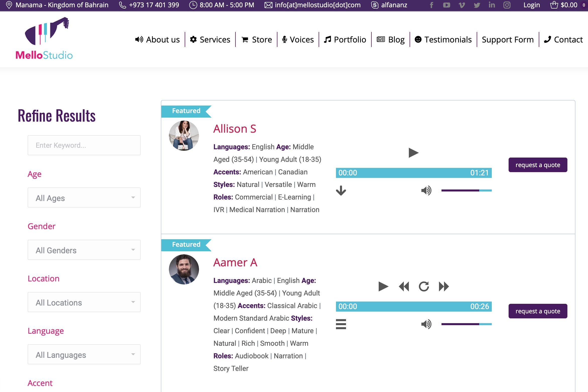Visit the studio's YouTube channel

pos(447,5)
